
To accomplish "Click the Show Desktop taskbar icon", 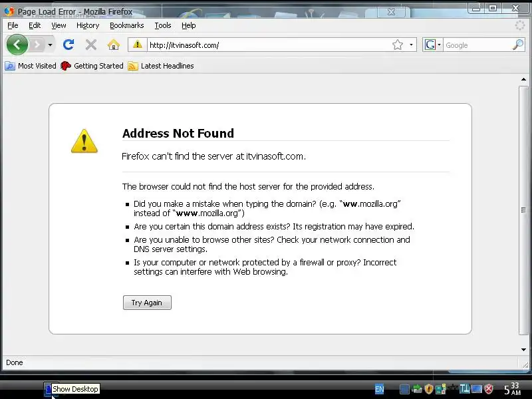I will 48,389.
